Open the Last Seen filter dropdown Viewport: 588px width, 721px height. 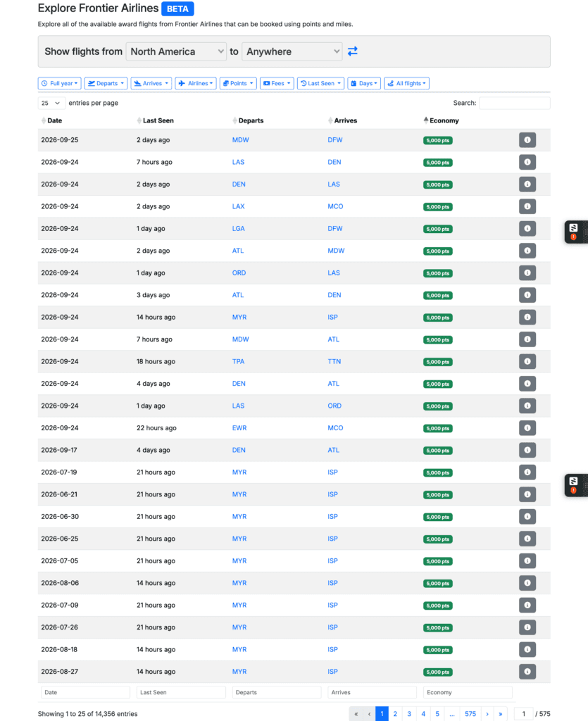[320, 83]
